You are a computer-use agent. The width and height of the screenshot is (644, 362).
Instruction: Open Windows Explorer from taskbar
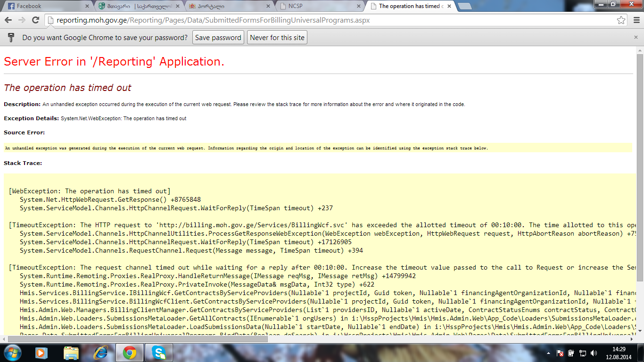pos(71,353)
